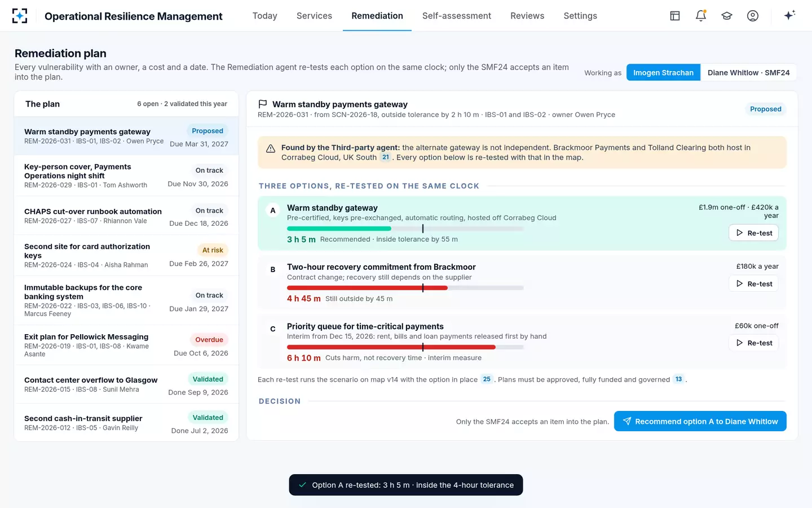Click the "6 open · 2 validated this year" summary
The image size is (812, 508).
tap(182, 104)
